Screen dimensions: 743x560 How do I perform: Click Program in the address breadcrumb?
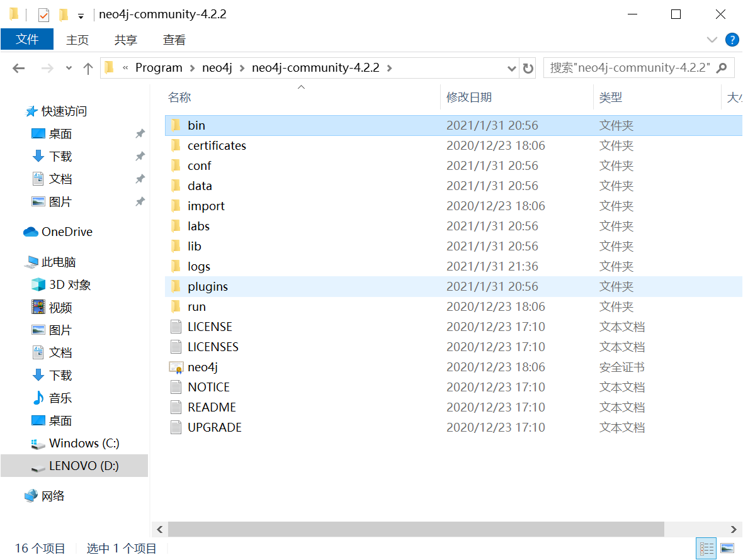[159, 68]
